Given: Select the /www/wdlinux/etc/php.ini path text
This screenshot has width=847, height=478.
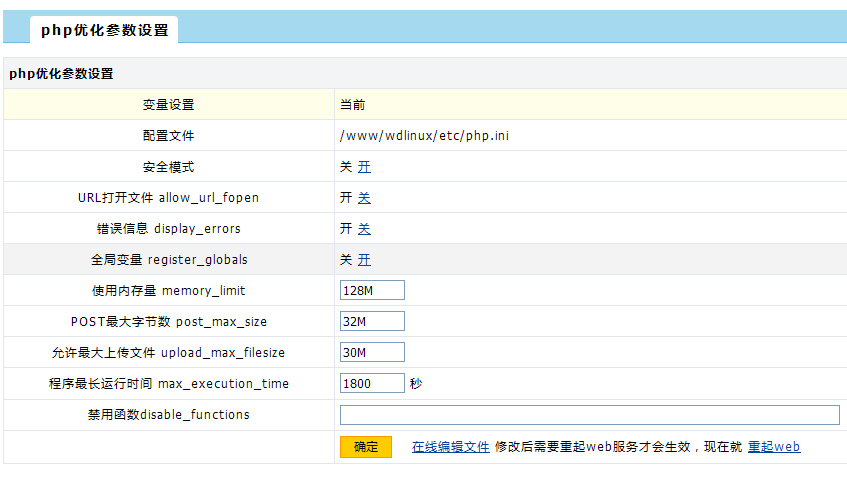Looking at the screenshot, I should click(424, 136).
